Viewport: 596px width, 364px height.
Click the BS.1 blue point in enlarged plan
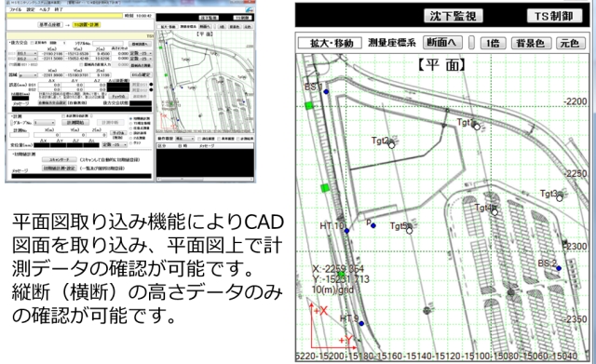click(x=326, y=91)
